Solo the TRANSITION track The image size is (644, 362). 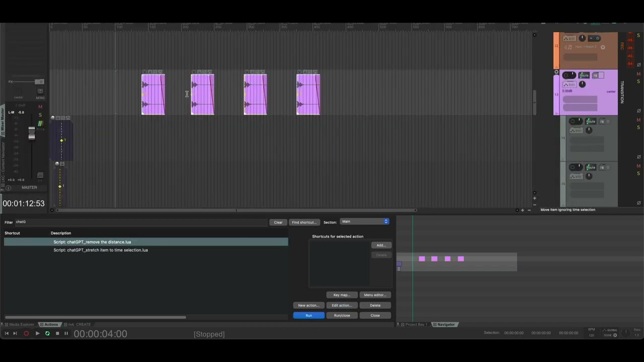(x=639, y=81)
